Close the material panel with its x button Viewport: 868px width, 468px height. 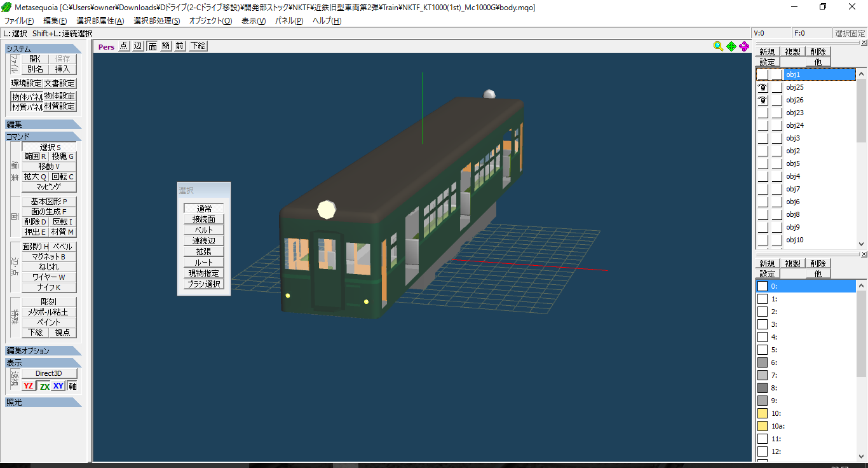coord(864,254)
